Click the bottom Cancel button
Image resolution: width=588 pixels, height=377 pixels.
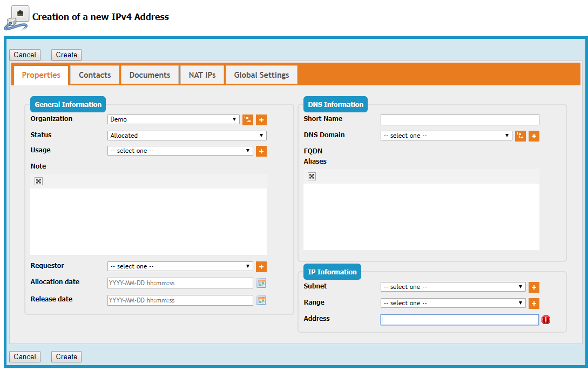[x=25, y=356]
